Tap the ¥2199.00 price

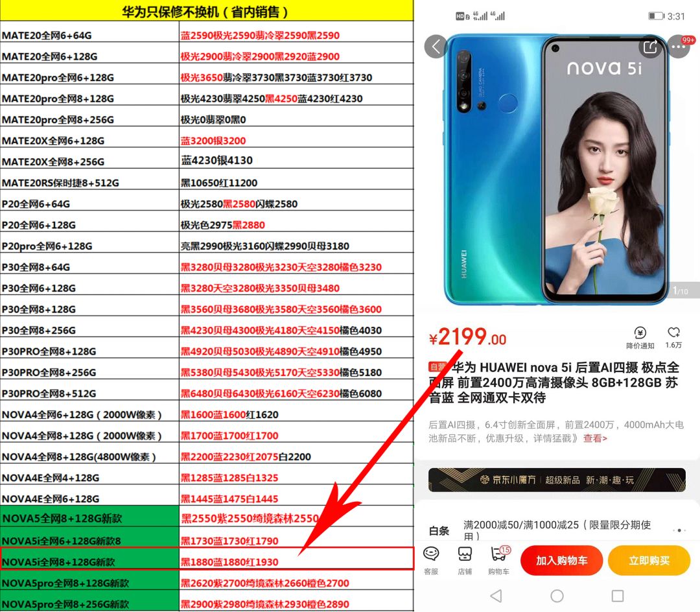tap(467, 338)
